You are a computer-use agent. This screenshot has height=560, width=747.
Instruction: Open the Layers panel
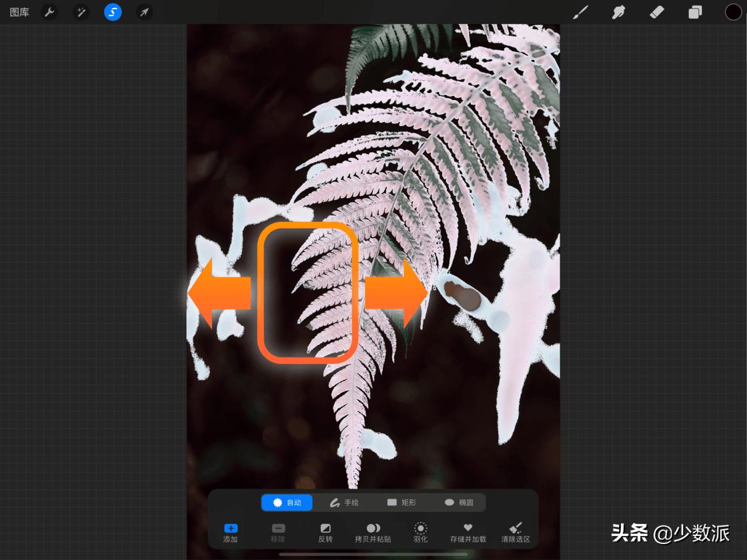(694, 11)
